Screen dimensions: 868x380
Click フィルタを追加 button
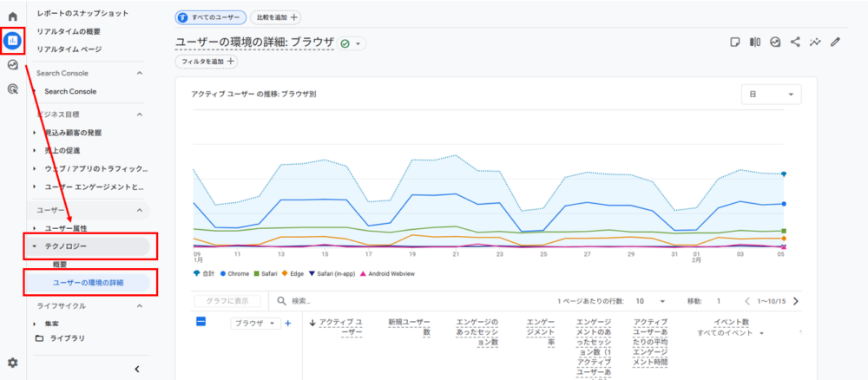(206, 62)
